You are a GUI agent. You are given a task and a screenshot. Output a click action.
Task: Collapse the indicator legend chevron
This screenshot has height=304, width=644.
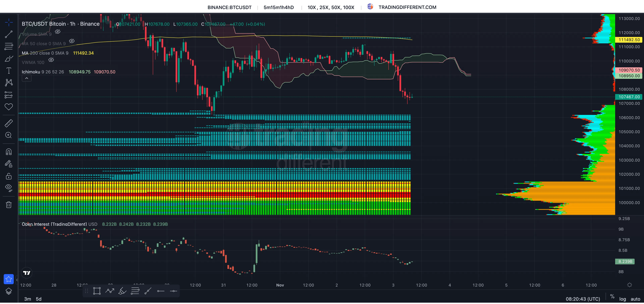(x=26, y=78)
